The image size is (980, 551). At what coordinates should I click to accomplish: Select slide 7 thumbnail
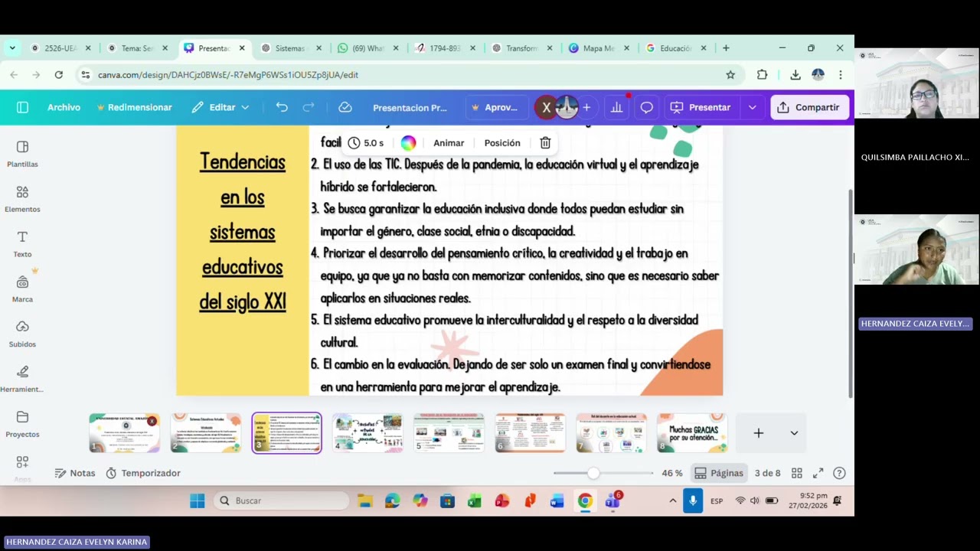pyautogui.click(x=611, y=433)
